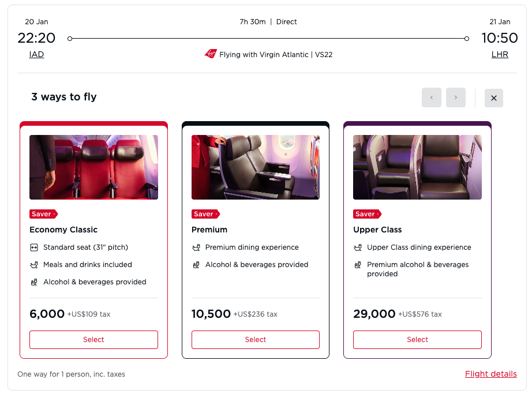Expand the Saver badge on Upper Class
Viewport: 532px width, 398px height.
tap(366, 213)
